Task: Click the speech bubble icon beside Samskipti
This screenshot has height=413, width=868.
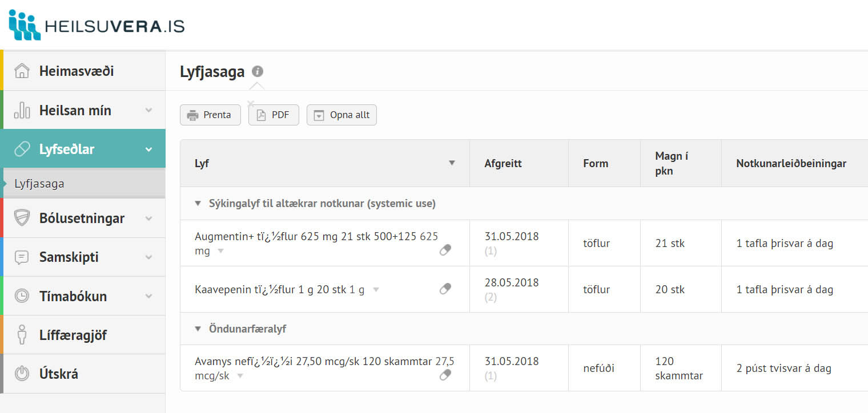Action: [x=22, y=257]
